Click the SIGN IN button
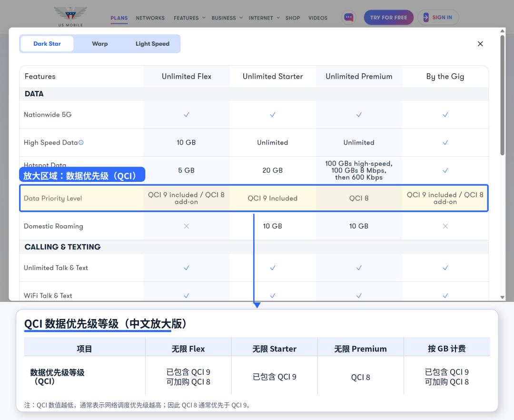 [438, 17]
